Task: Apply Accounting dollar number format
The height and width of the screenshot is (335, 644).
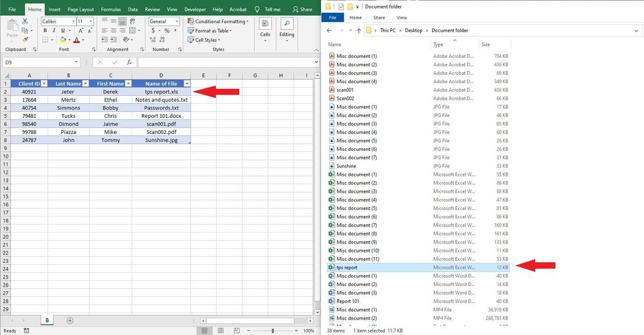Action: pyautogui.click(x=153, y=31)
